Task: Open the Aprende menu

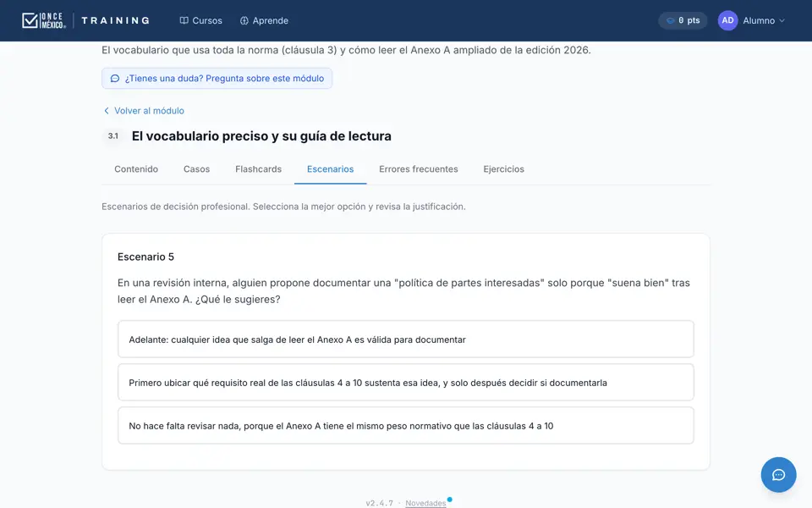Action: [x=264, y=20]
